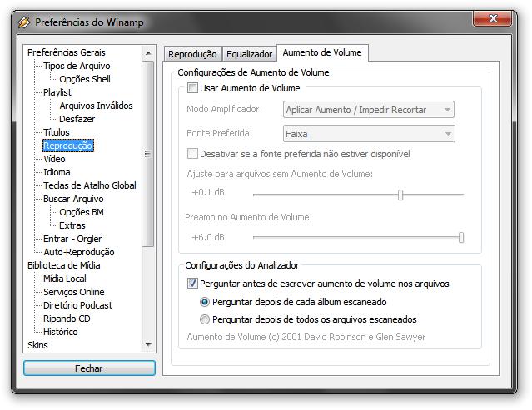Select Extras tree item
This screenshot has width=532, height=410.
[x=72, y=225]
